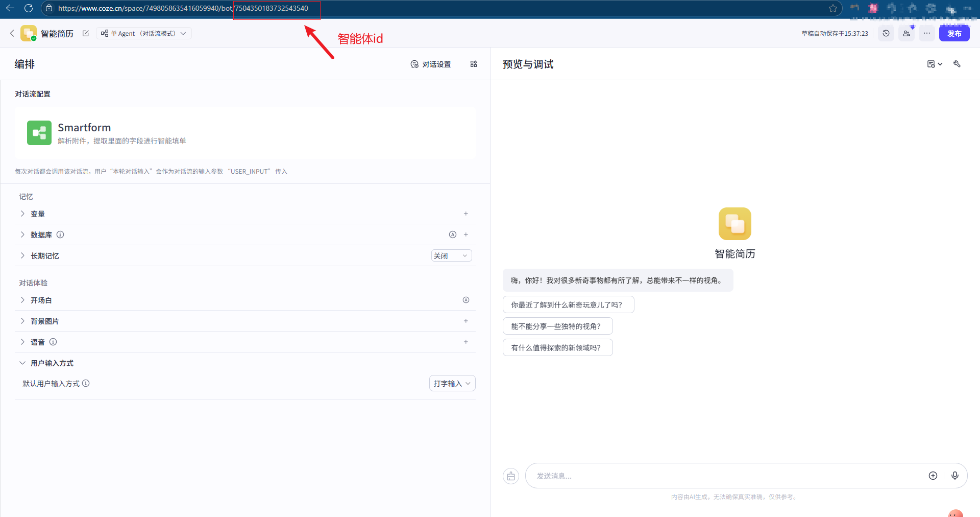Open the 长期记忆 关闭 dropdown

click(x=451, y=255)
